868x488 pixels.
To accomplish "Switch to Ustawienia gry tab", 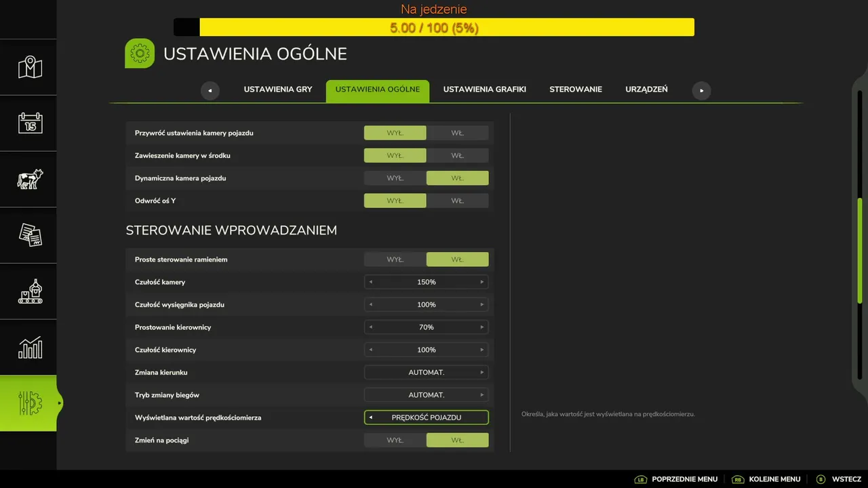I will point(278,89).
